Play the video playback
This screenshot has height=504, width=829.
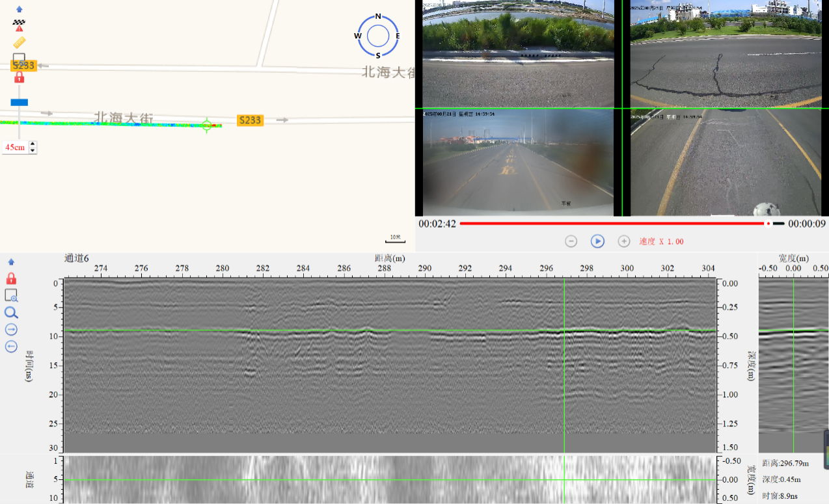click(x=597, y=241)
